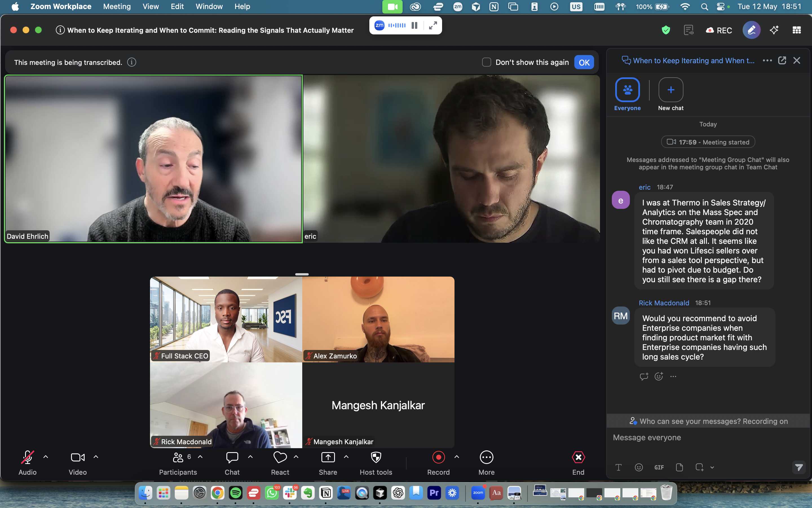Start a New chat
Viewport: 812px width, 508px height.
pyautogui.click(x=671, y=94)
